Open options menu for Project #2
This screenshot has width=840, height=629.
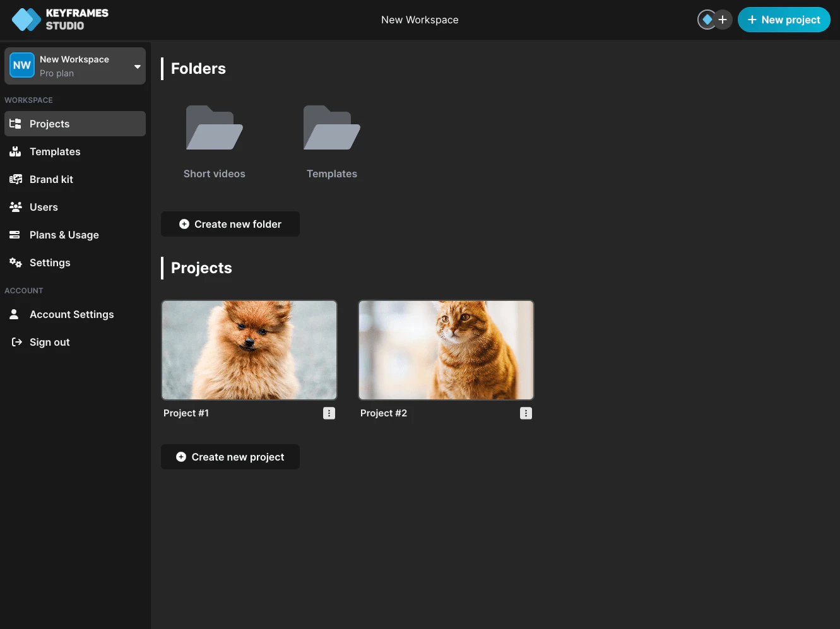point(526,413)
